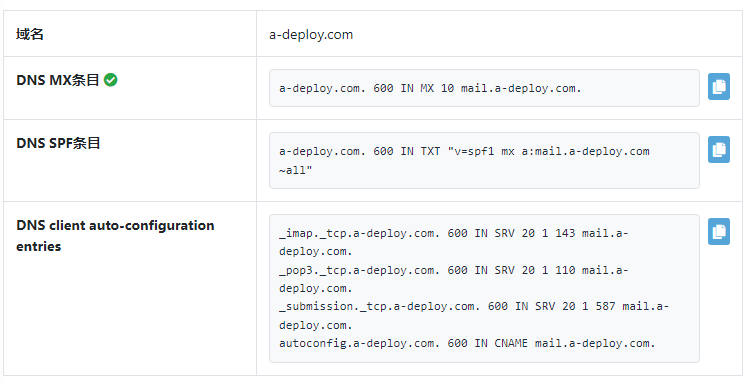Click the DNS client auto-configuration entries label
The image size is (756, 383).
[115, 236]
